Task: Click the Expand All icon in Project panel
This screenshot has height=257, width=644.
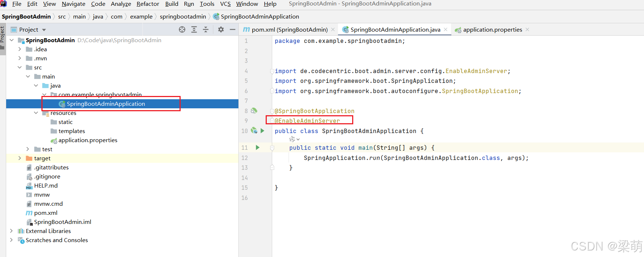Action: (194, 29)
